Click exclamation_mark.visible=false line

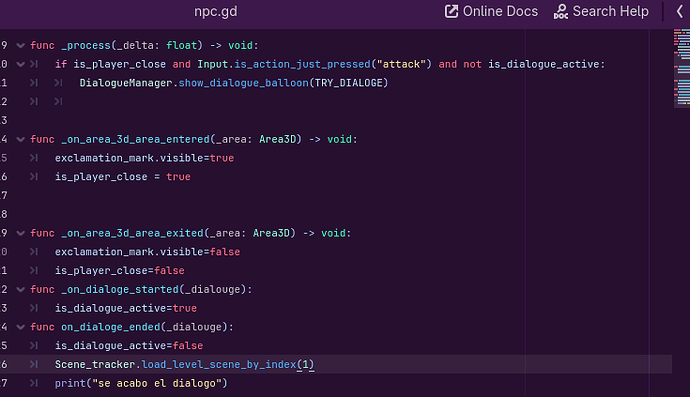[147, 252]
